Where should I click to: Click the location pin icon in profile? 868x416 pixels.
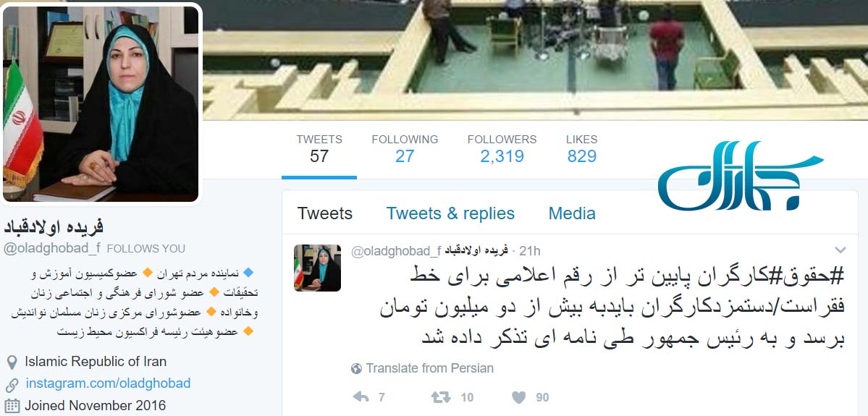point(11,362)
